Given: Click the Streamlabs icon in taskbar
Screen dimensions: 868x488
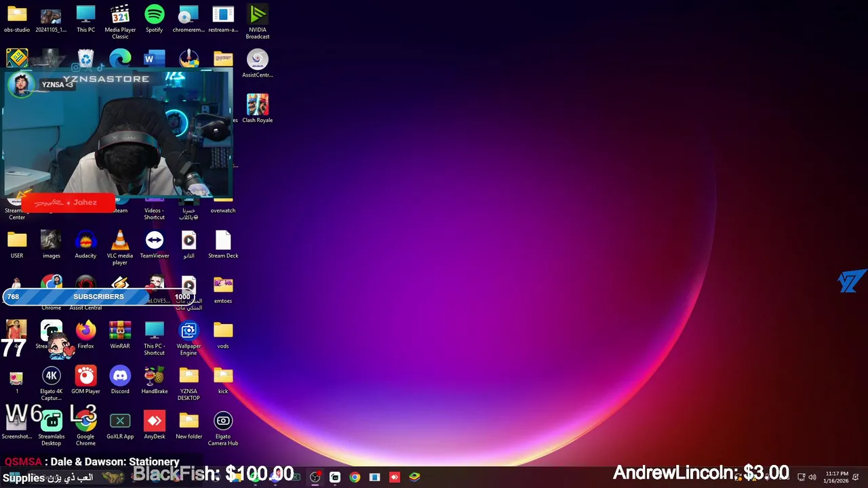Looking at the screenshot, I should pos(335,477).
